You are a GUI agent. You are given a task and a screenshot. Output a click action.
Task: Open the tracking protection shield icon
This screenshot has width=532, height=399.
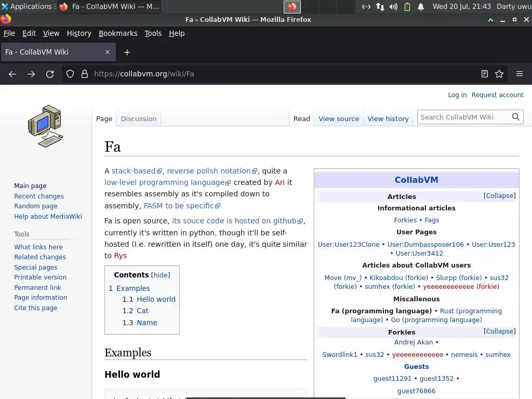(70, 74)
